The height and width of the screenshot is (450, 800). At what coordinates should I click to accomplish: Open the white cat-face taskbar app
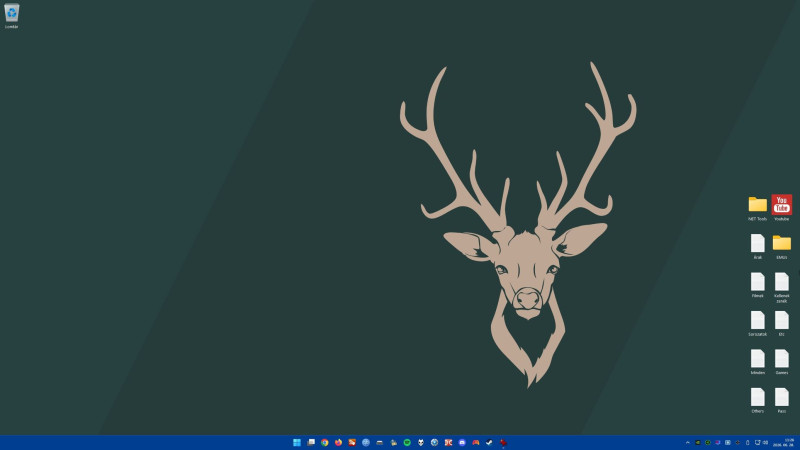[x=421, y=442]
